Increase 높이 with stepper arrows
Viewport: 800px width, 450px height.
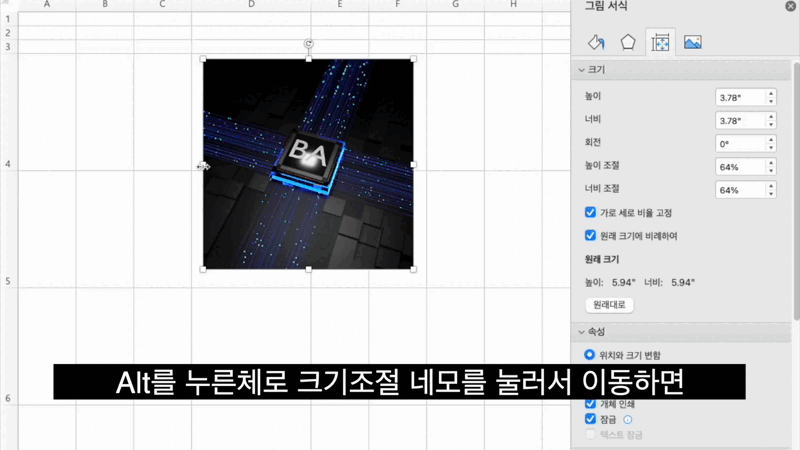771,93
